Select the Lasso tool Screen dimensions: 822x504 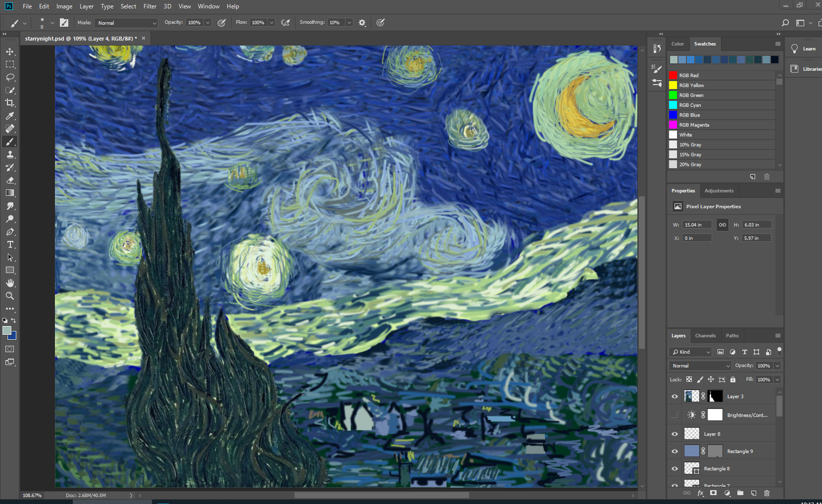pyautogui.click(x=10, y=77)
